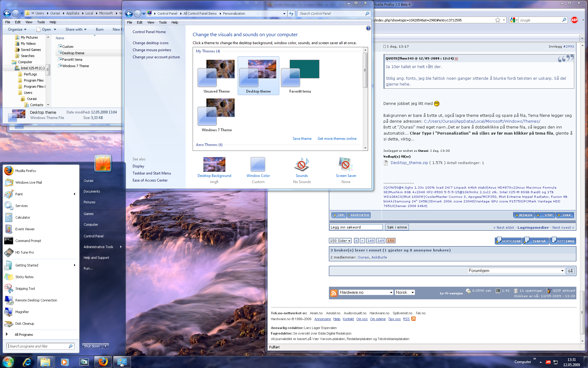This screenshot has width=588, height=368.
Task: Open Services in the Start menu
Action: coord(21,206)
